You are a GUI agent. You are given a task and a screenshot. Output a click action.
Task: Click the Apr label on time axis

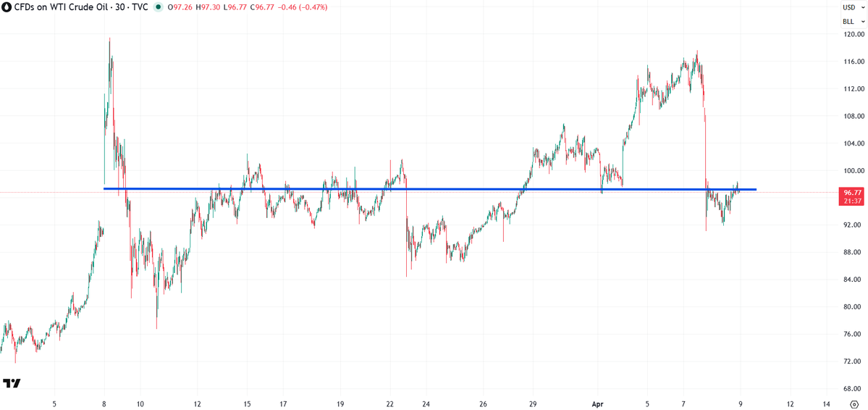[598, 404]
